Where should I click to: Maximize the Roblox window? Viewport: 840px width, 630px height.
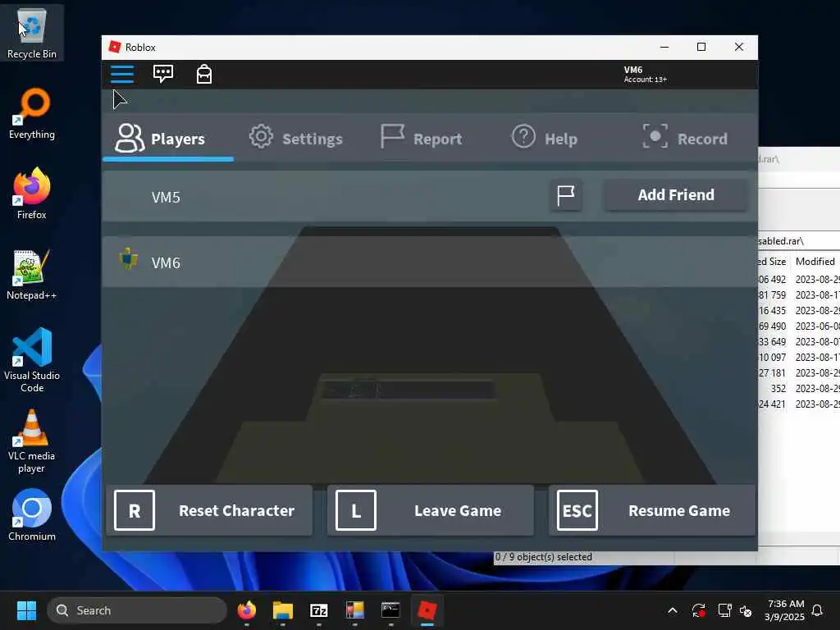pyautogui.click(x=701, y=47)
